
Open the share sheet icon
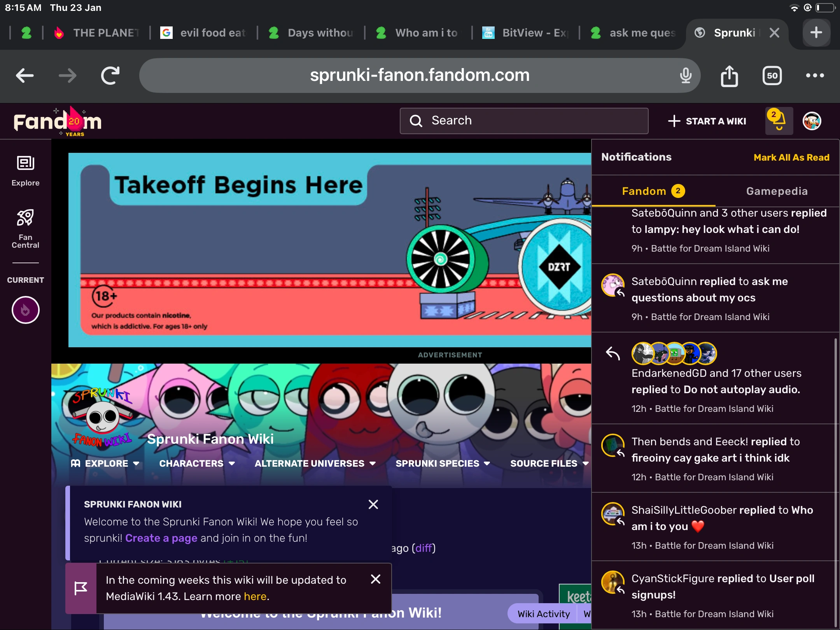click(729, 75)
